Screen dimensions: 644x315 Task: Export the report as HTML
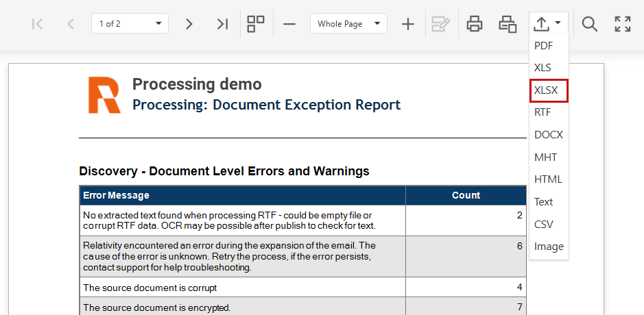tap(548, 179)
